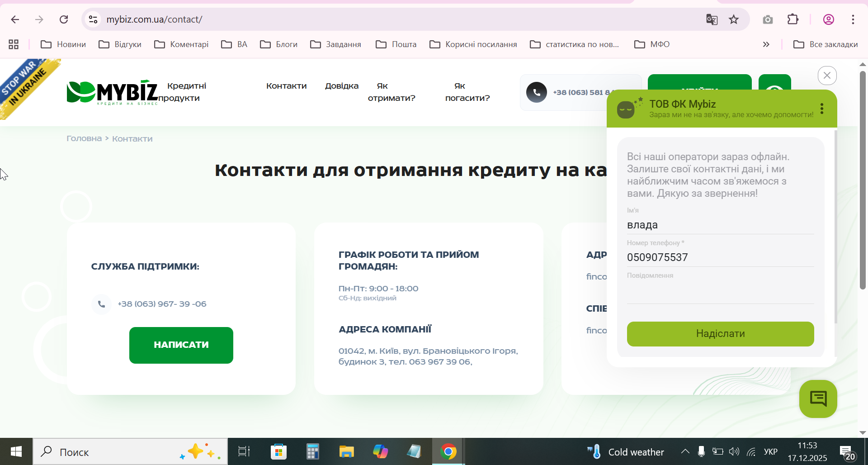Screen dimensions: 868x465
Task: Call support number +38 (063) 967-39-06
Action: 162,304
